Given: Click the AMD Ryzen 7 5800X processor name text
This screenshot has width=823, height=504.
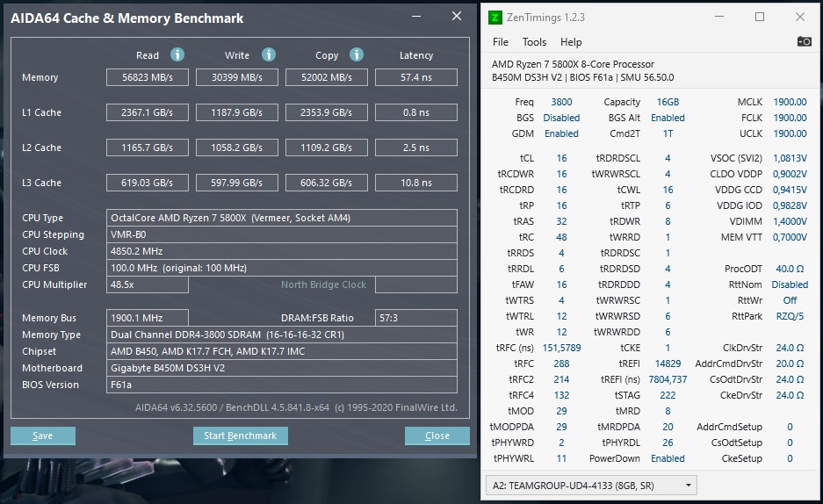Looking at the screenshot, I should pos(573,64).
